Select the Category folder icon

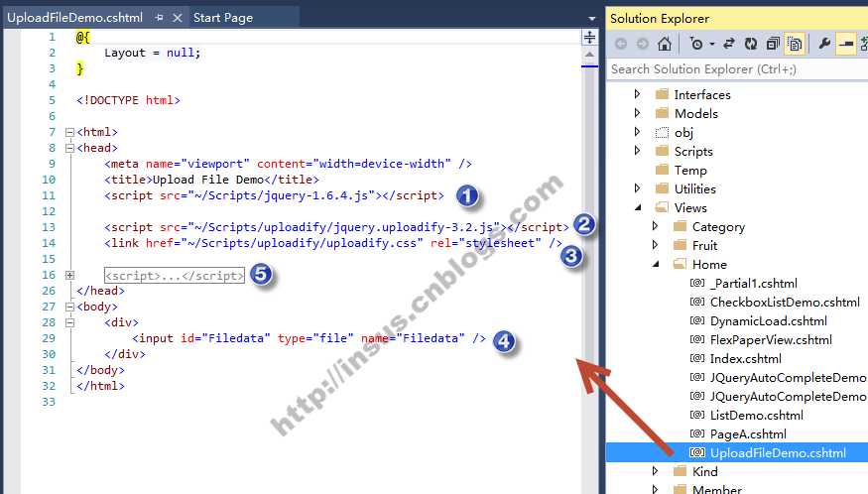click(680, 226)
